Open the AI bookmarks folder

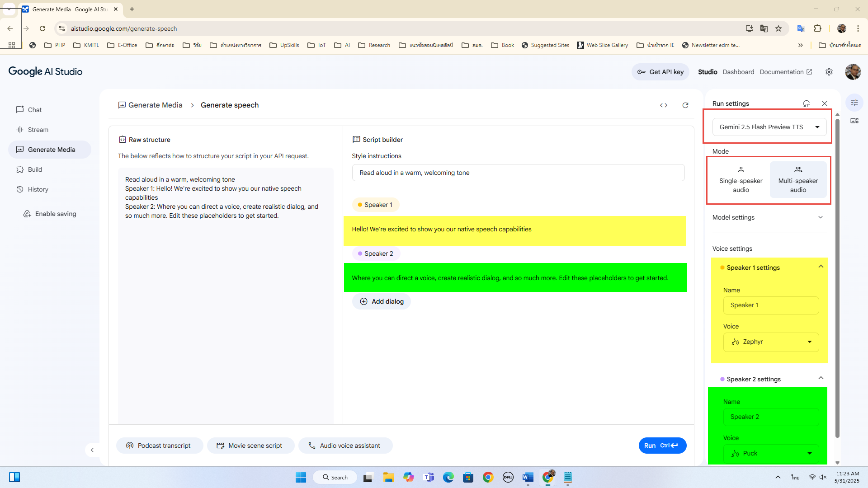click(342, 45)
